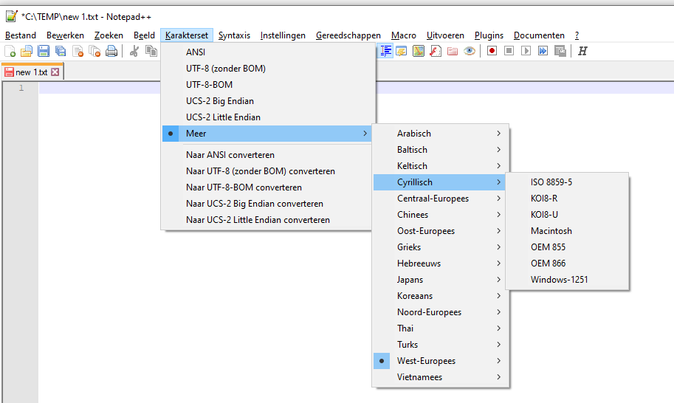Click the Open file folder icon
674x403 pixels.
pyautogui.click(x=27, y=52)
